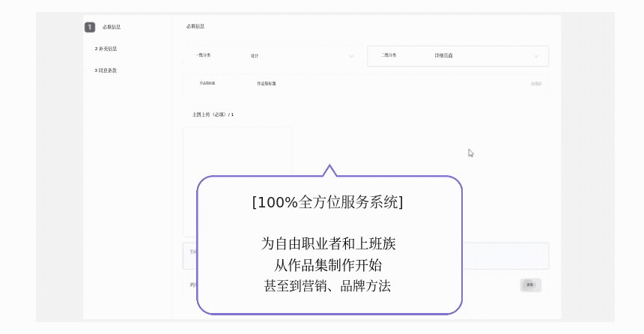Click the text box right of tooltip bubble
The height and width of the screenshot is (334, 644).
[x=505, y=255]
